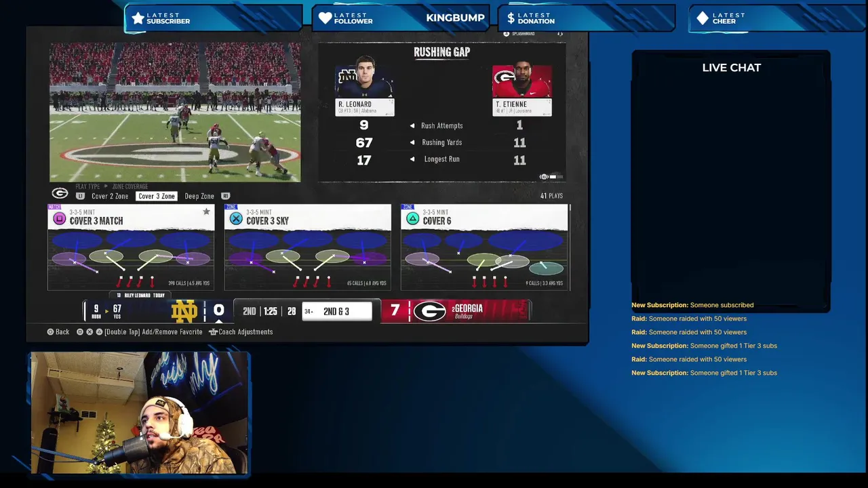This screenshot has height=488, width=868.
Task: Click the Latest Follower heart icon
Action: click(x=325, y=18)
